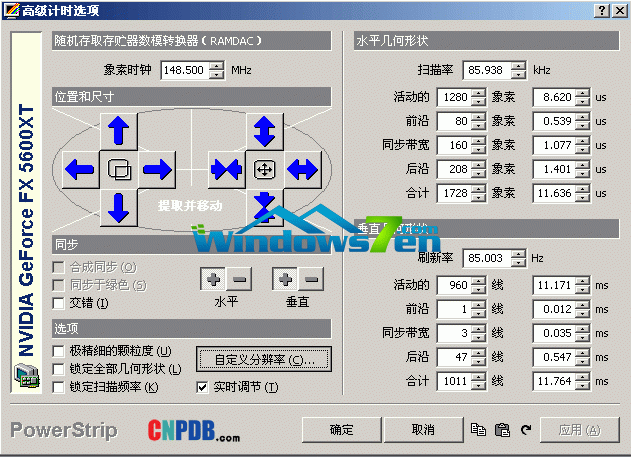The height and width of the screenshot is (457, 631).
Task: Click the move screen right arrow
Action: pos(157,168)
